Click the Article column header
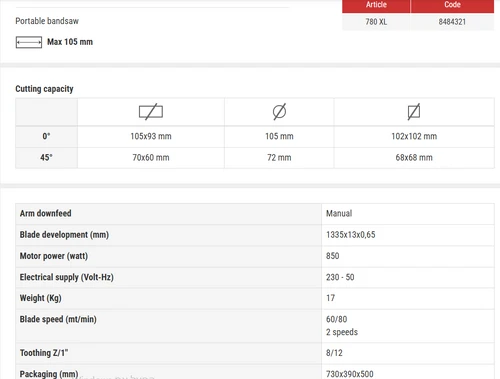 click(x=376, y=5)
